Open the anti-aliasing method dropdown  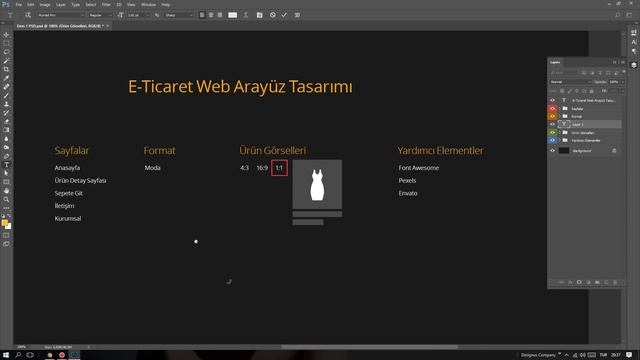(178, 15)
